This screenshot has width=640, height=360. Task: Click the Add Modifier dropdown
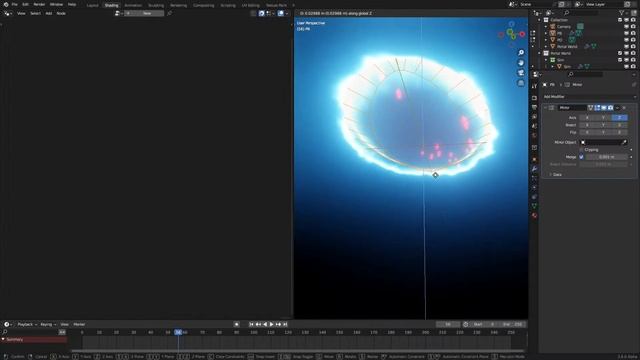click(x=589, y=97)
